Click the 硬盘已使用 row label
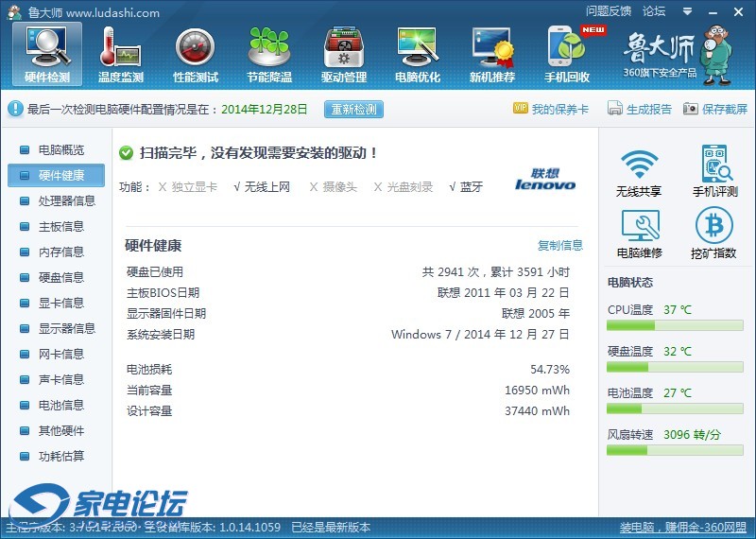The width and height of the screenshot is (756, 539). [155, 272]
